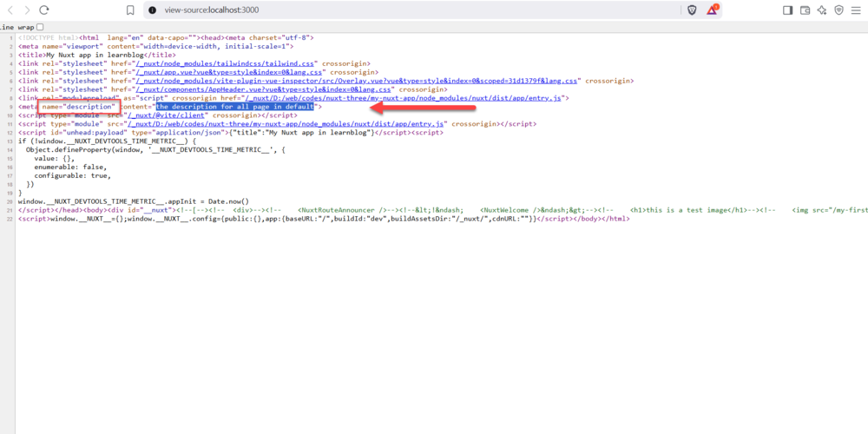Click the highlighted description content text
868x434 pixels.
(234, 106)
